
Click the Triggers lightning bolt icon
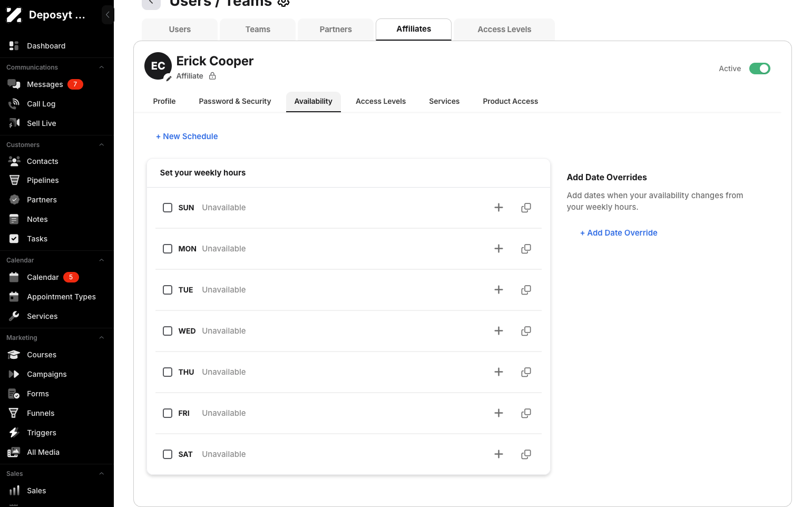[x=14, y=433]
